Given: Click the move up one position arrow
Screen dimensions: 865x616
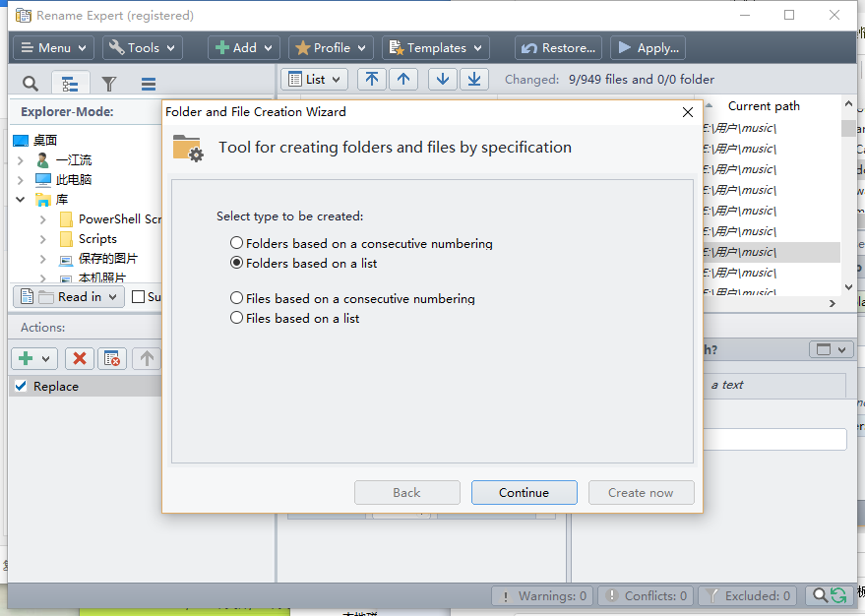Looking at the screenshot, I should (x=403, y=79).
